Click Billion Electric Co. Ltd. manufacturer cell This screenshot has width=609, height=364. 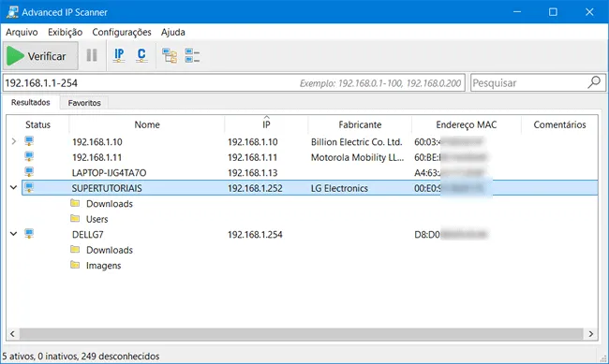357,142
